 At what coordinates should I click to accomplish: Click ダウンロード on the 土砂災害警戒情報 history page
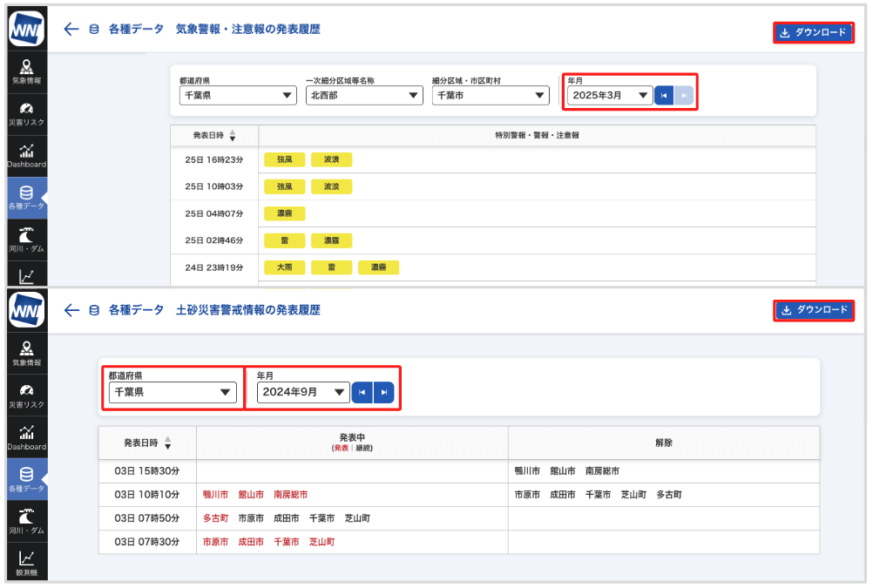tap(813, 310)
